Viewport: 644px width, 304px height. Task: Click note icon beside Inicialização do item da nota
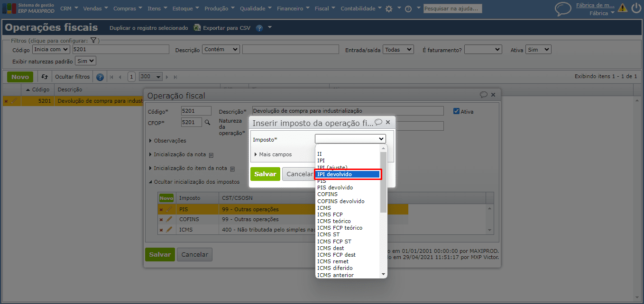coord(232,169)
